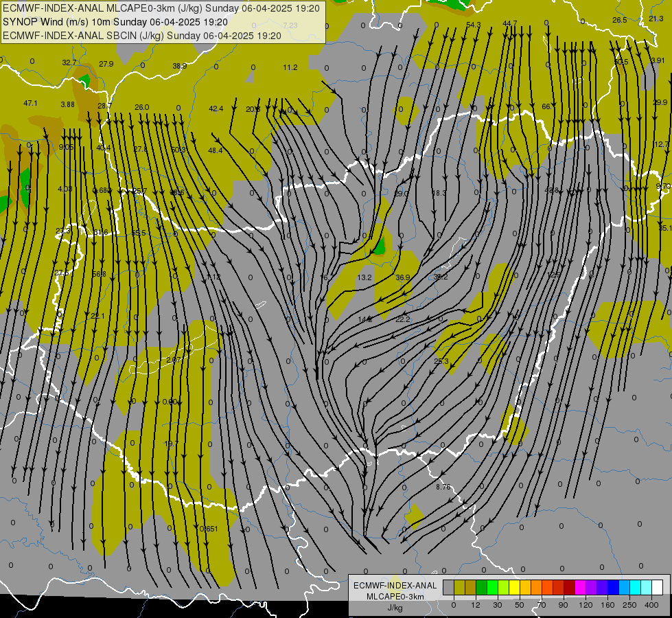Click the map value 47.1

point(30,104)
